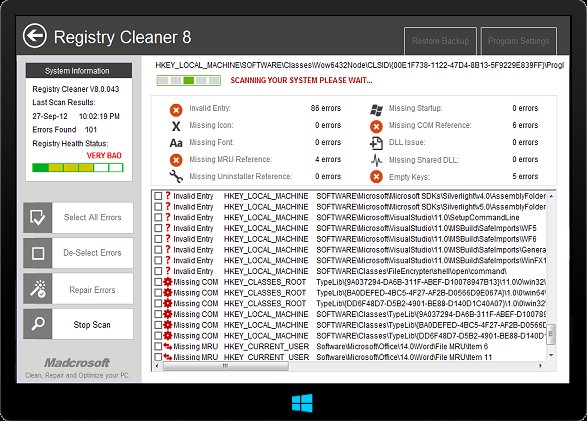Viewport: 587px width, 421px height.
Task: Click 'Errors Found 101' text
Action: (65, 130)
